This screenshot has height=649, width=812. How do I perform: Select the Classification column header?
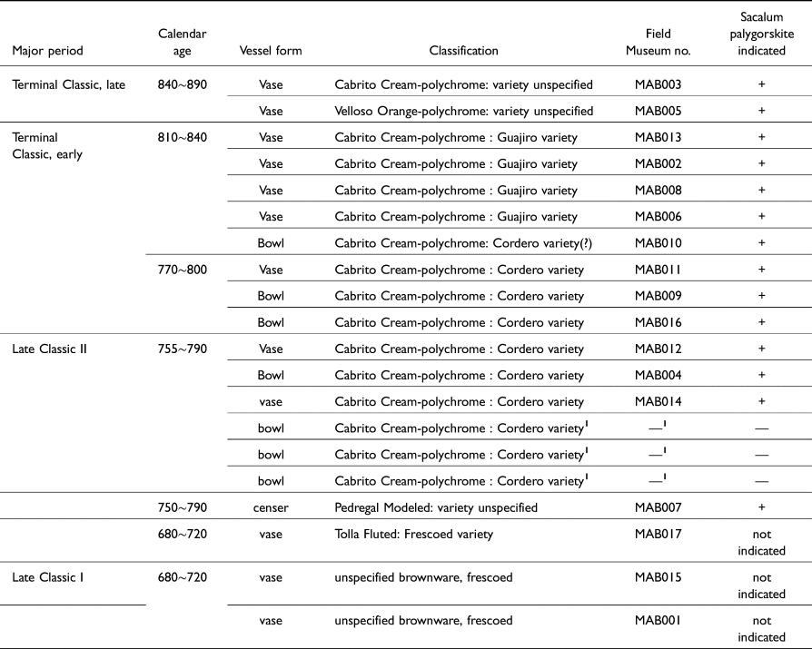463,51
